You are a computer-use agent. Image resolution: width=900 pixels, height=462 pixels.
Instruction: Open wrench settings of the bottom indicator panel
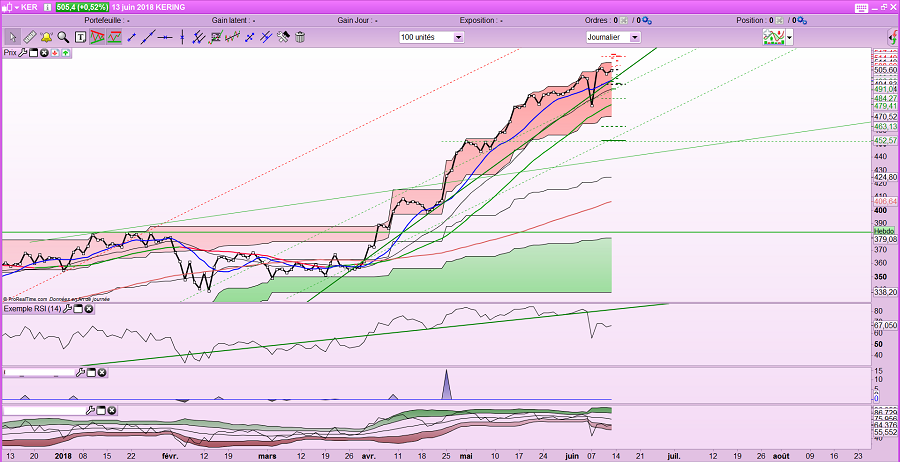pos(90,410)
